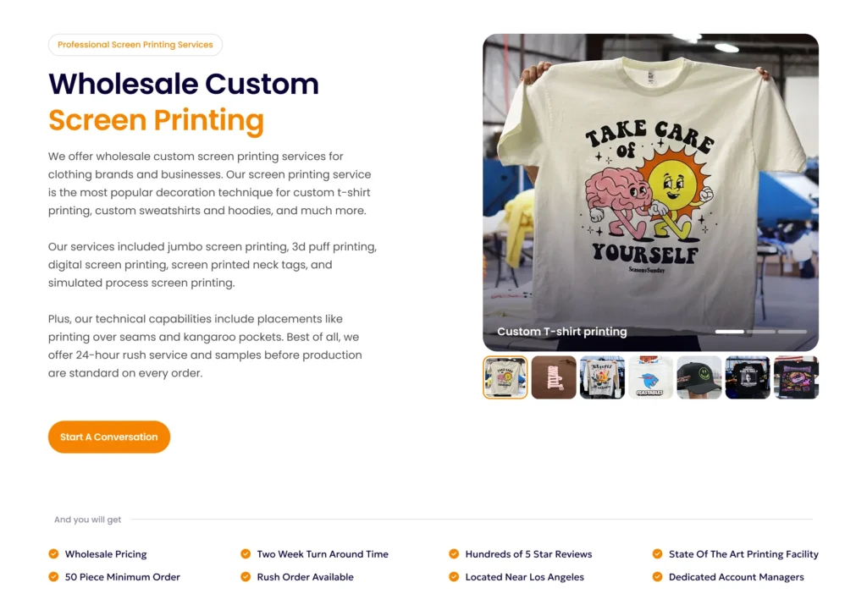
Task: Select the third thumbnail with the floral shirt
Action: [602, 377]
